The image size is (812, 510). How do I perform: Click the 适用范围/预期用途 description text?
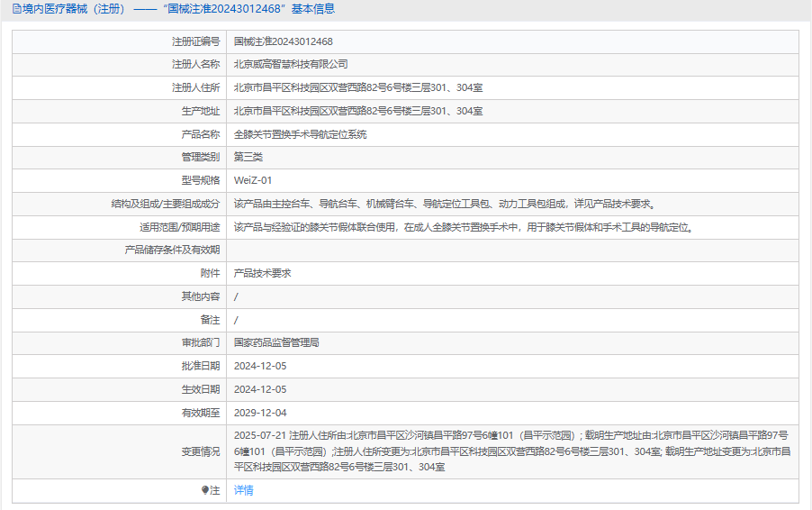point(463,227)
